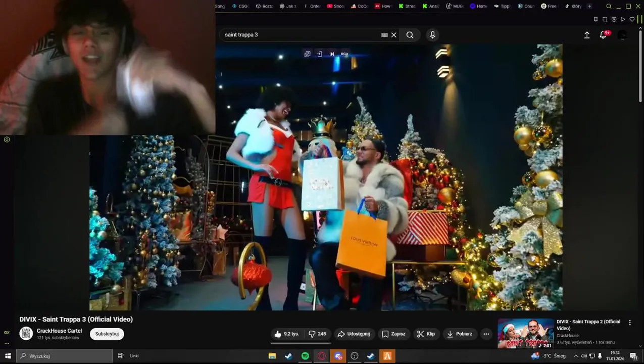This screenshot has height=364, width=644.
Task: Open DIVIX - Saint Trappa 2 title link
Action: pos(588,325)
